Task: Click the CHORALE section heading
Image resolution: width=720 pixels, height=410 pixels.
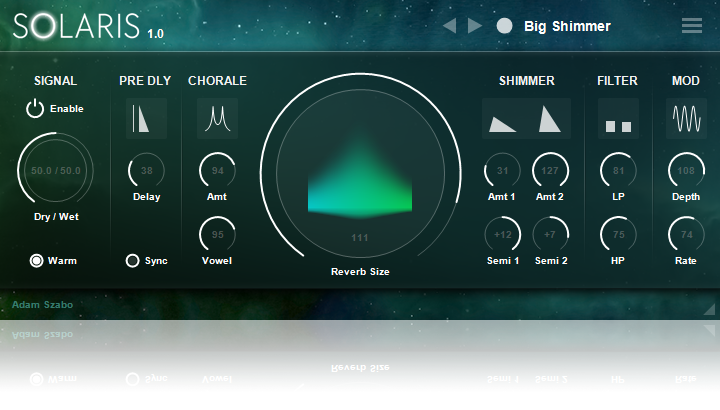Action: coord(217,81)
